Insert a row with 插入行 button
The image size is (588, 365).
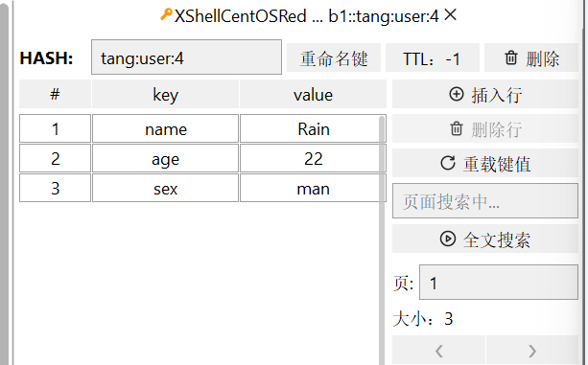[x=485, y=94]
